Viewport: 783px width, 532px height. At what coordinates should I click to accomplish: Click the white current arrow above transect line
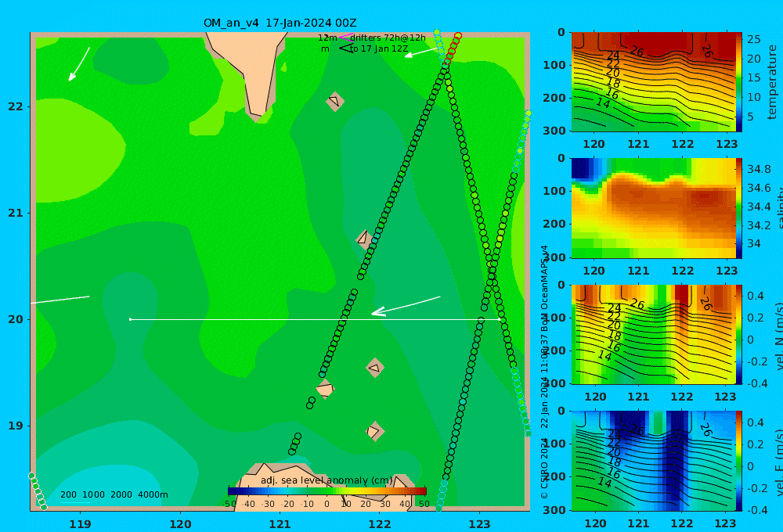coord(406,305)
